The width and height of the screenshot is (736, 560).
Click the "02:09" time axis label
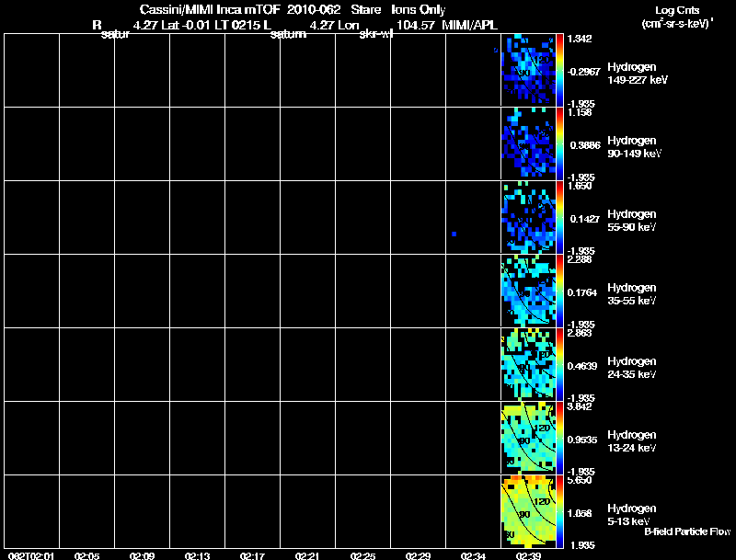pyautogui.click(x=143, y=555)
